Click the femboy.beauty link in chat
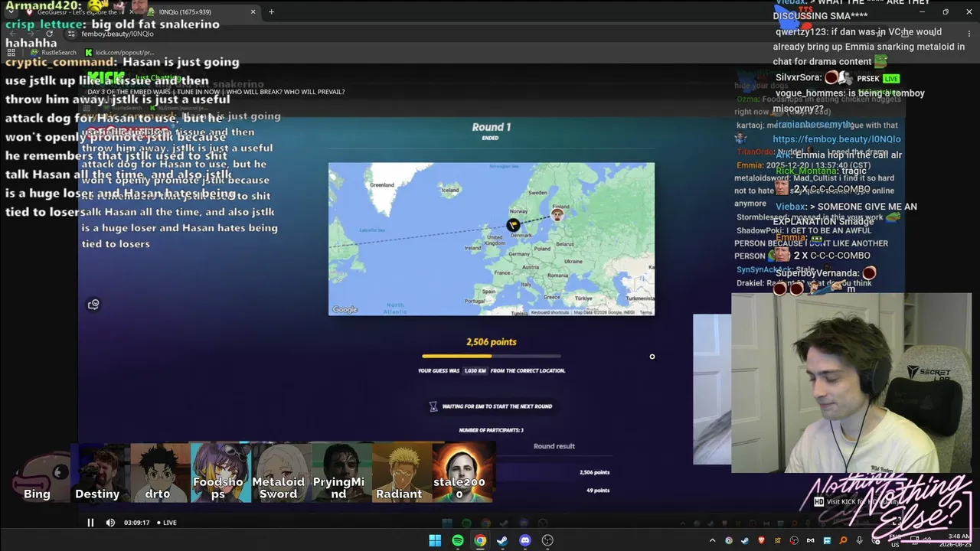The width and height of the screenshot is (980, 551). (837, 139)
